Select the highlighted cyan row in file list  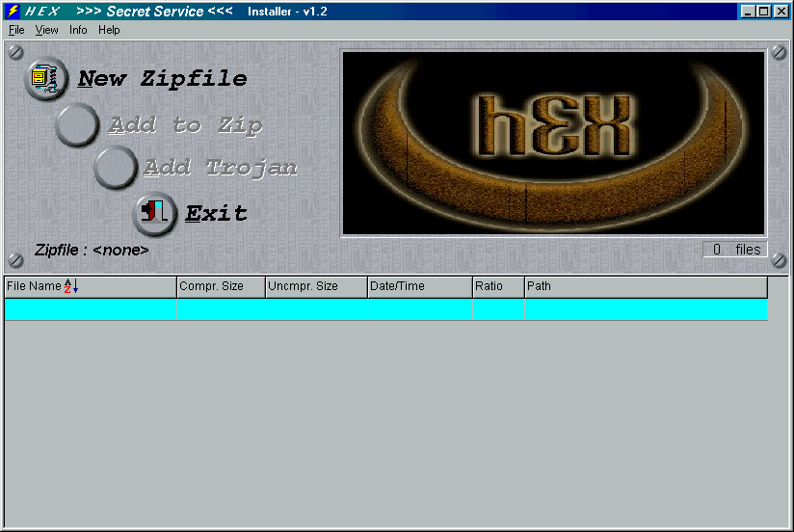(x=385, y=308)
